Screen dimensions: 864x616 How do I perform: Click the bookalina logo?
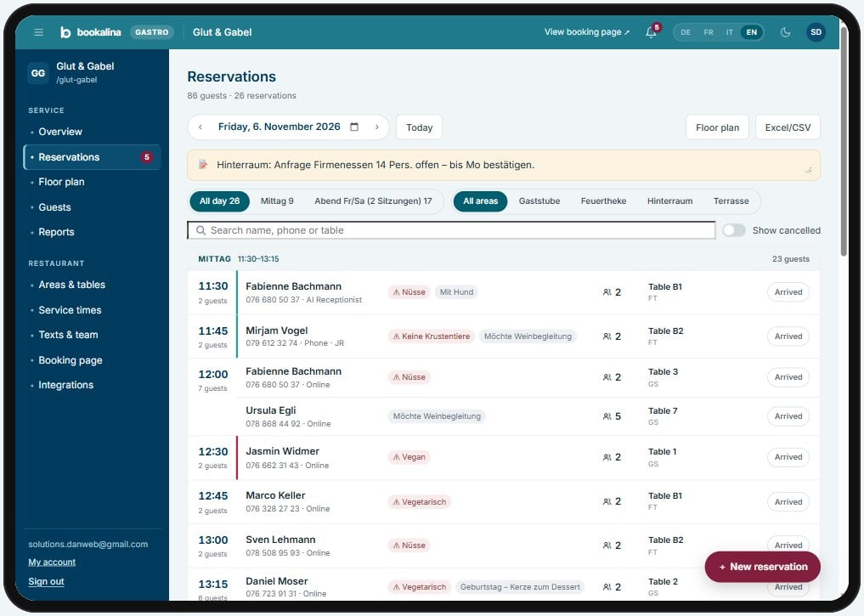click(91, 32)
